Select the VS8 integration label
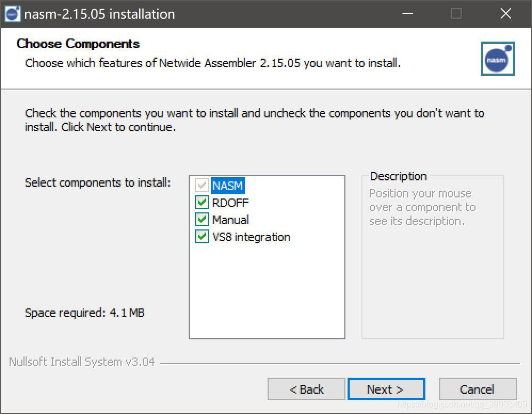The width and height of the screenshot is (532, 414). point(251,237)
